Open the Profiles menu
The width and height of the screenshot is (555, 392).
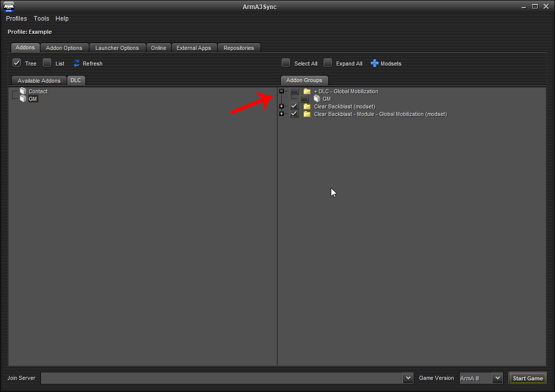[16, 18]
